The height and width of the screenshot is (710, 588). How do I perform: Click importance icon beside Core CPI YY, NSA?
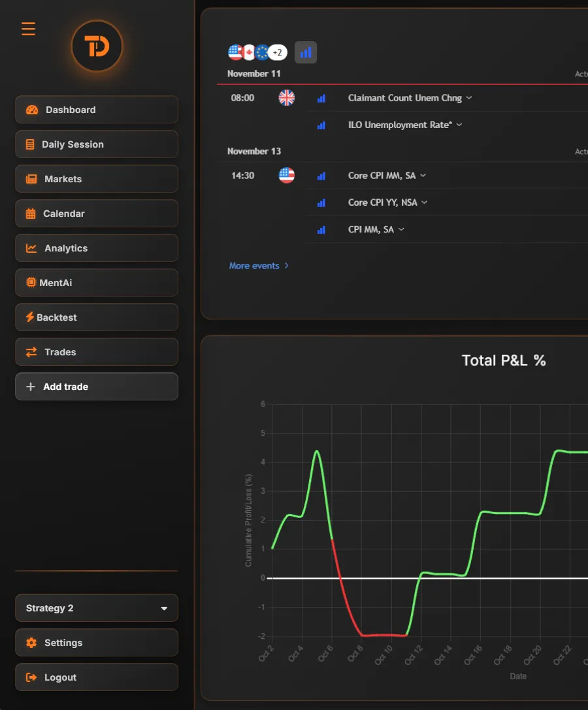(321, 203)
